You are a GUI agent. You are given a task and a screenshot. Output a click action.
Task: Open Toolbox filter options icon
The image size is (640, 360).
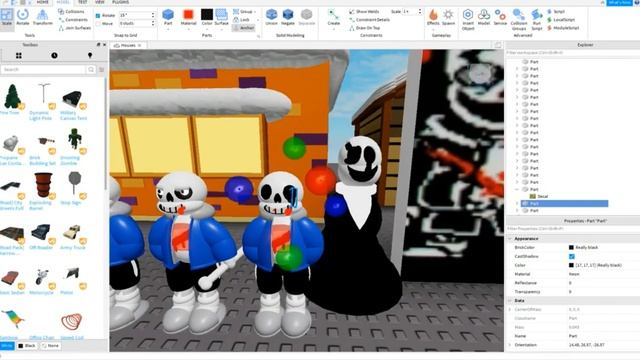102,70
